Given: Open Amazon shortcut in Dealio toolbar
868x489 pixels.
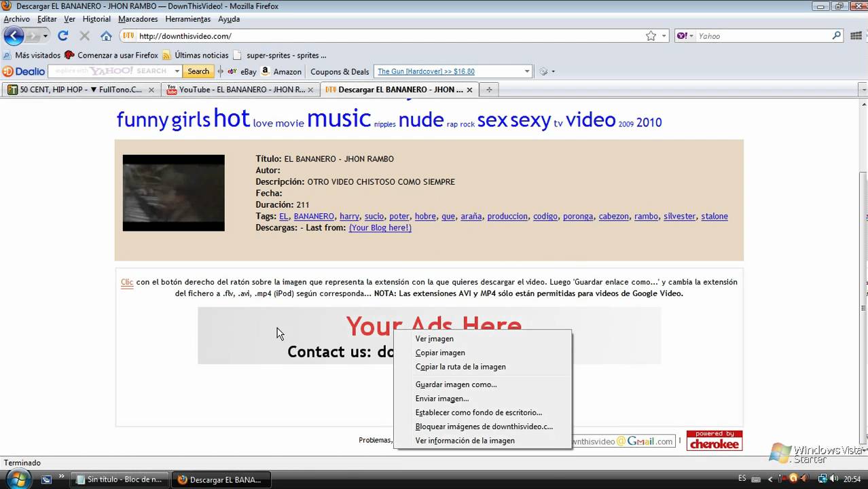Looking at the screenshot, I should pos(281,71).
